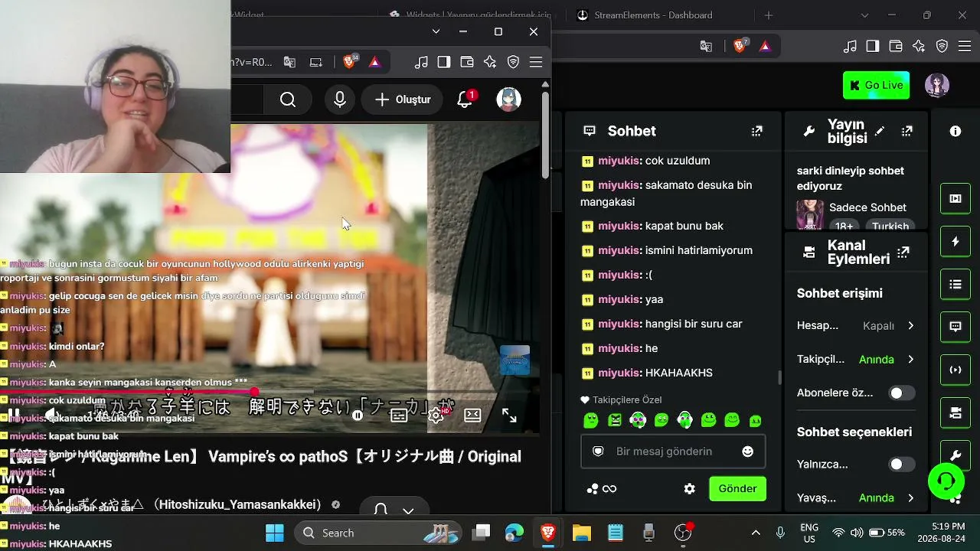Expand the Takipçil... Anında setting

(856, 360)
